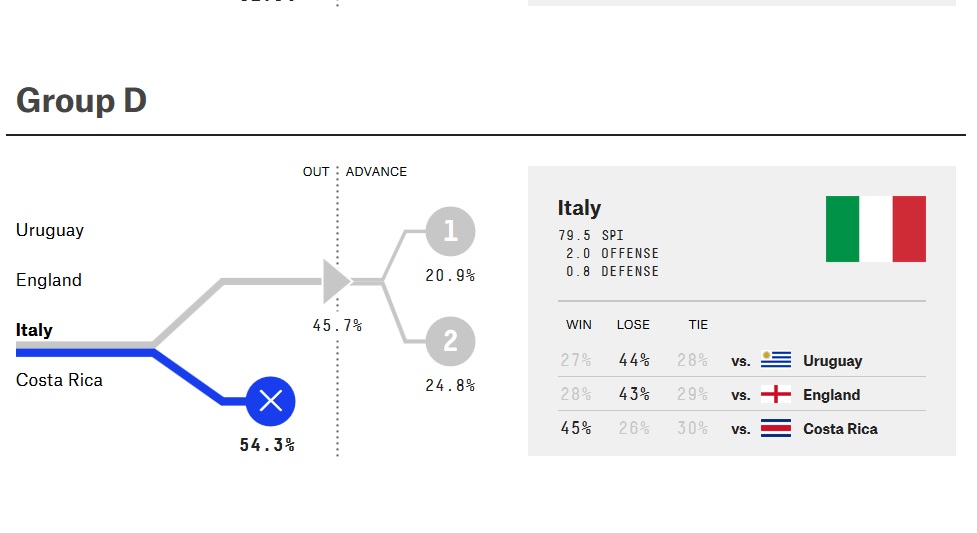Click the England opponent name in the matchup table
Viewport: 977px width, 533px height.
pyautogui.click(x=831, y=395)
